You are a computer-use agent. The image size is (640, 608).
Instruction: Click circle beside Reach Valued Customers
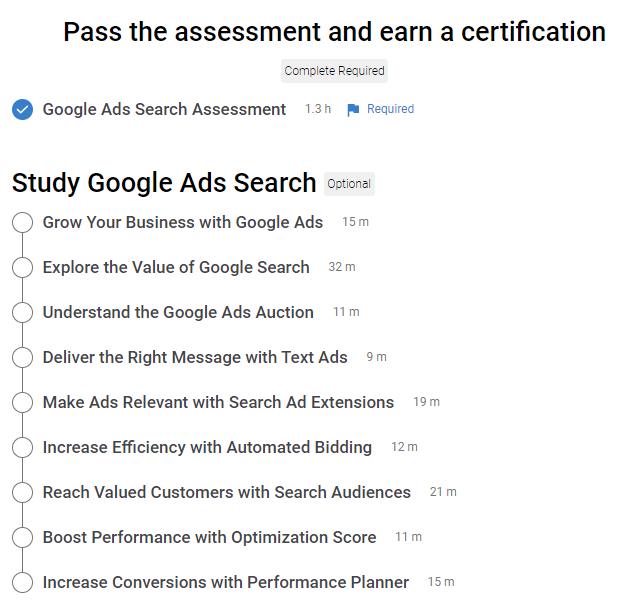pos(22,493)
